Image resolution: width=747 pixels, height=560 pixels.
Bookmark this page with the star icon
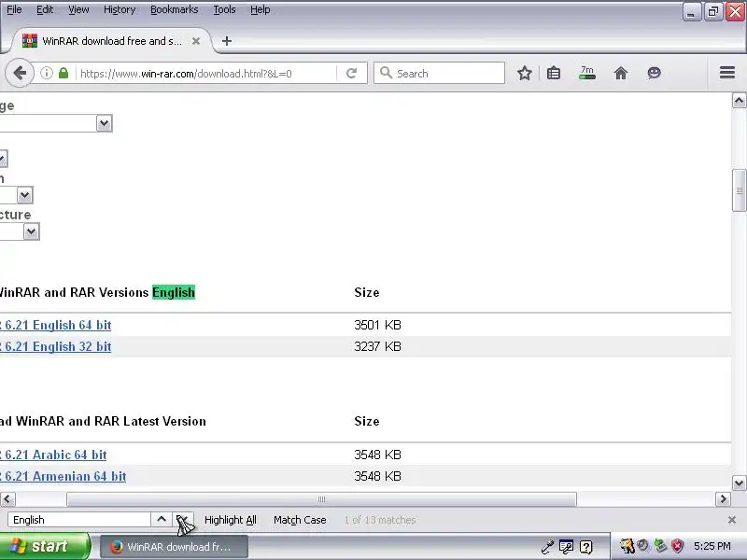click(x=525, y=74)
